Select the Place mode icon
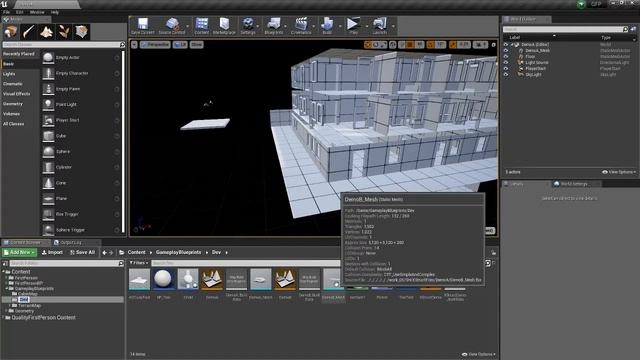The height and width of the screenshot is (360, 640). [11, 32]
